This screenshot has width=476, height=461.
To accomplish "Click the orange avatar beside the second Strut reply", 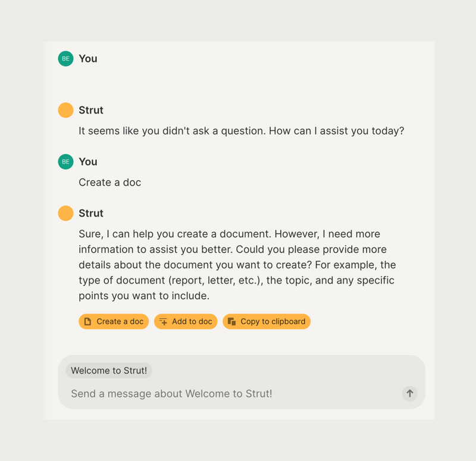I will point(65,213).
